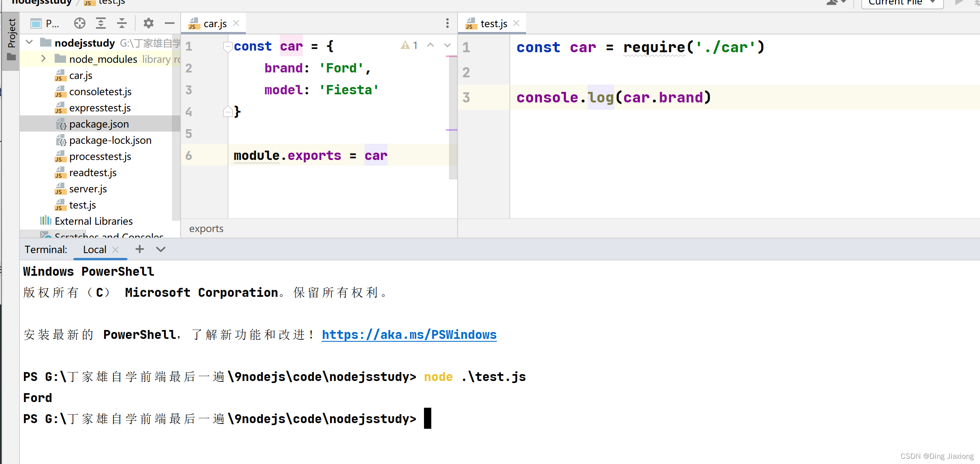The width and height of the screenshot is (980, 464).
Task: Click line number 6 in car.js gutter
Action: click(189, 156)
